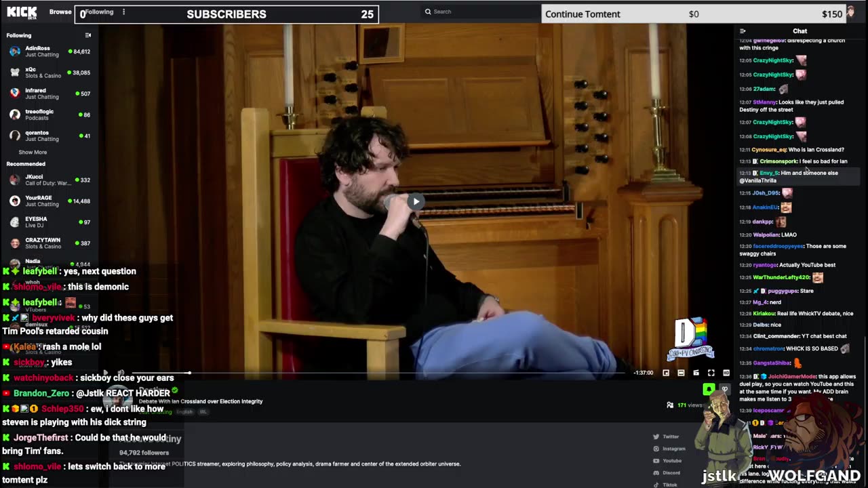Open CRAZYTAWN Slots & Casino channel
The height and width of the screenshot is (488, 868).
[x=50, y=243]
